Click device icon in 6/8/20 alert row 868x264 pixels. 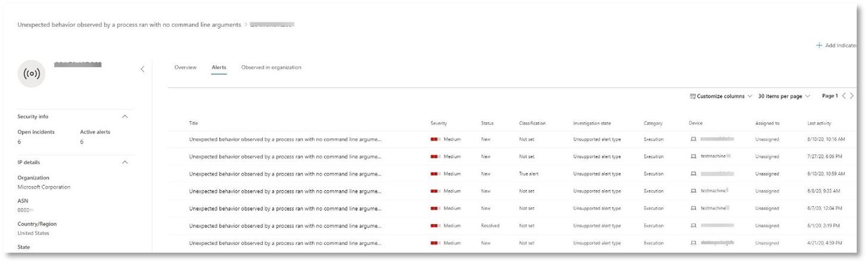693,191
